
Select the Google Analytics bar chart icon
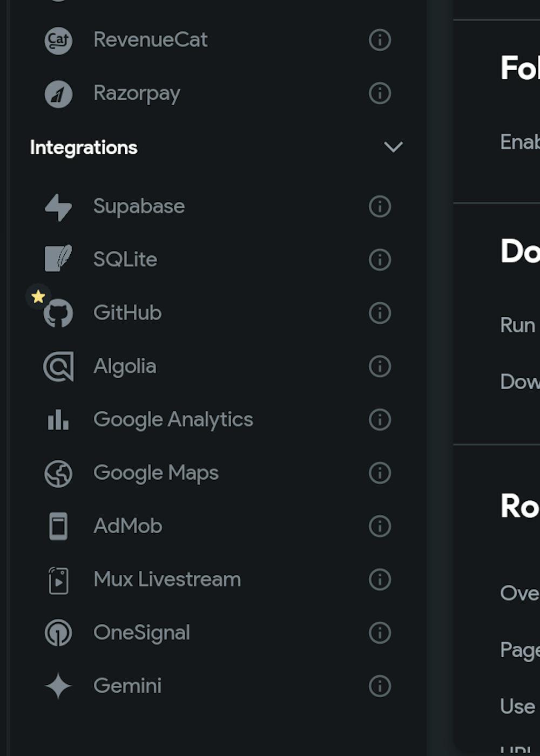[58, 420]
